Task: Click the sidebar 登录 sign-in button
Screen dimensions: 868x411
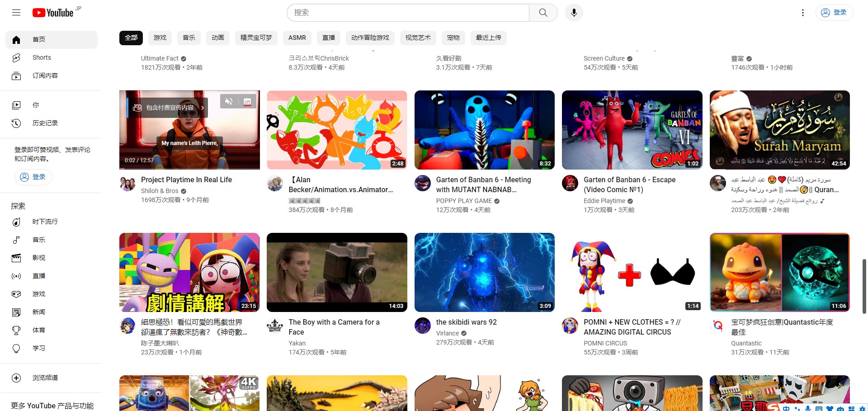Action: [33, 177]
